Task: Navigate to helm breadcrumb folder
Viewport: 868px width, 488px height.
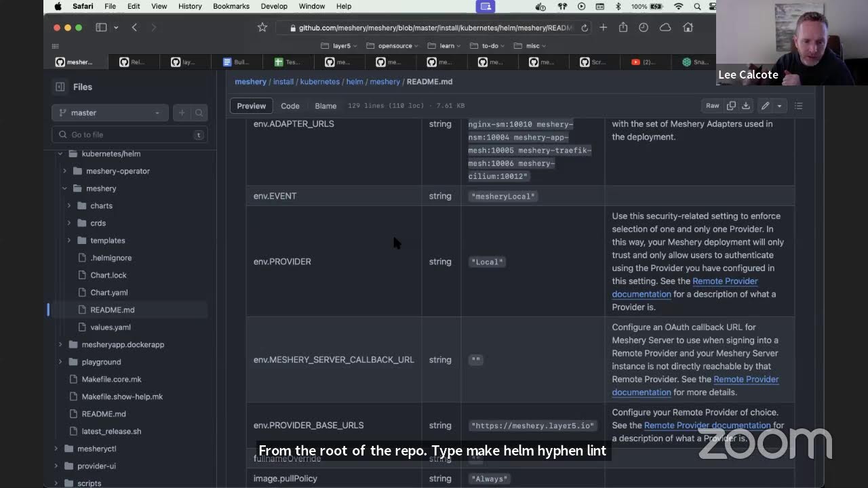Action: coord(355,81)
